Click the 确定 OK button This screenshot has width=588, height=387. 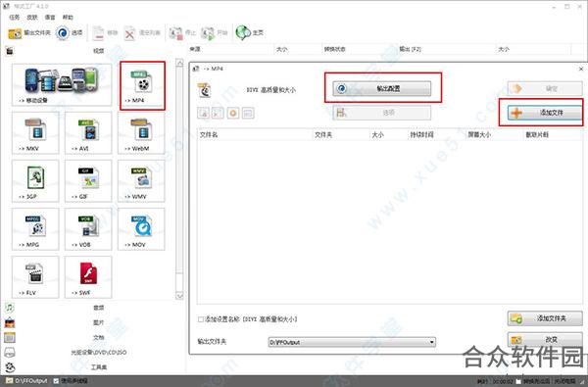(x=545, y=89)
